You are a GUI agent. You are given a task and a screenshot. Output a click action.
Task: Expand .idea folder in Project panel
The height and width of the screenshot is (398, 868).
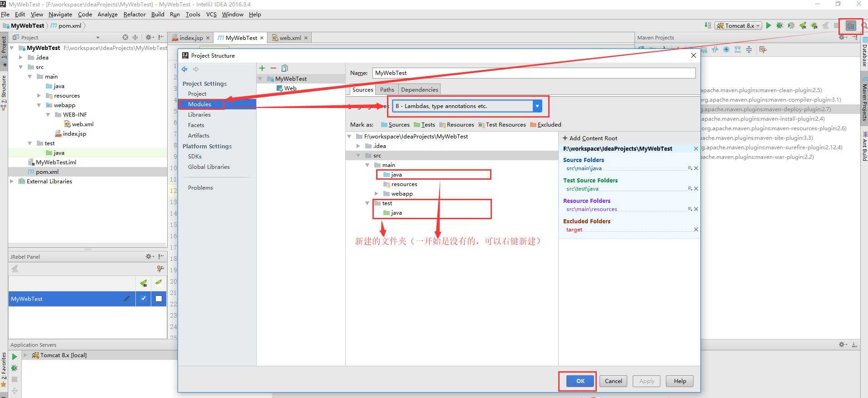tap(20, 58)
